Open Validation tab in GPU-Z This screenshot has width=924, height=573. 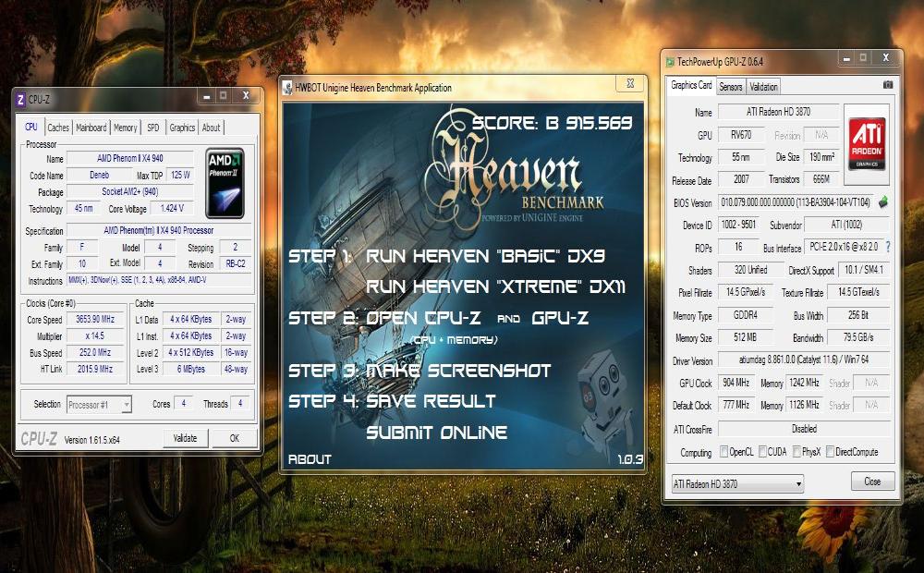pos(764,87)
